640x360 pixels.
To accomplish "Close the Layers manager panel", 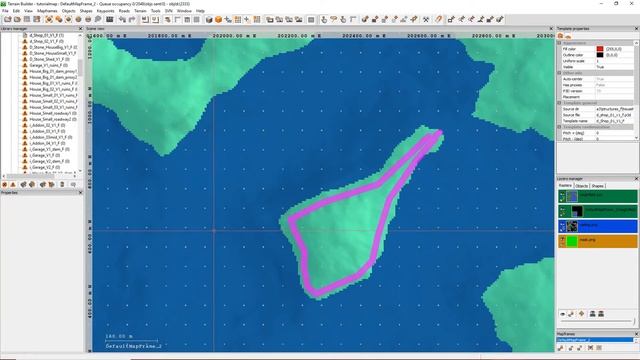I will coord(636,179).
